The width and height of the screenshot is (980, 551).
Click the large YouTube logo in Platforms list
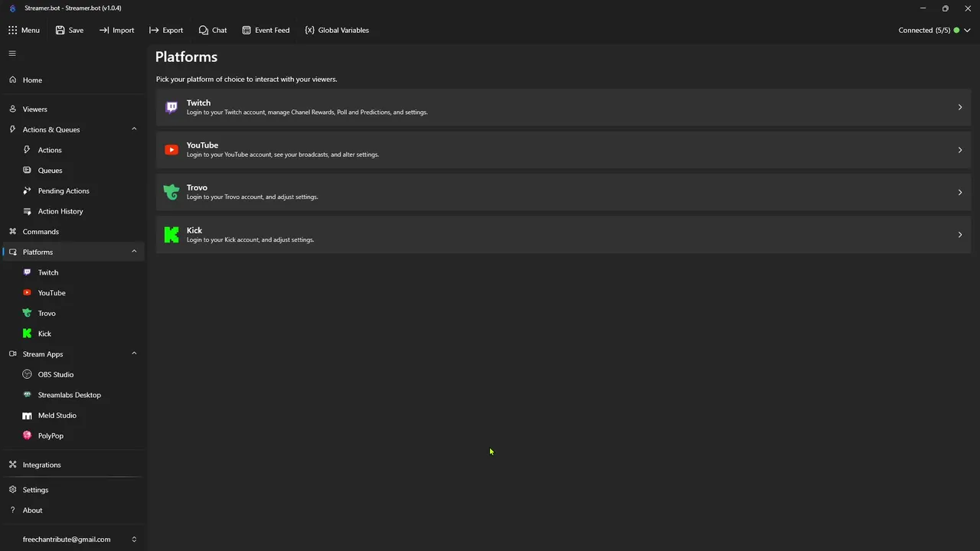click(171, 150)
